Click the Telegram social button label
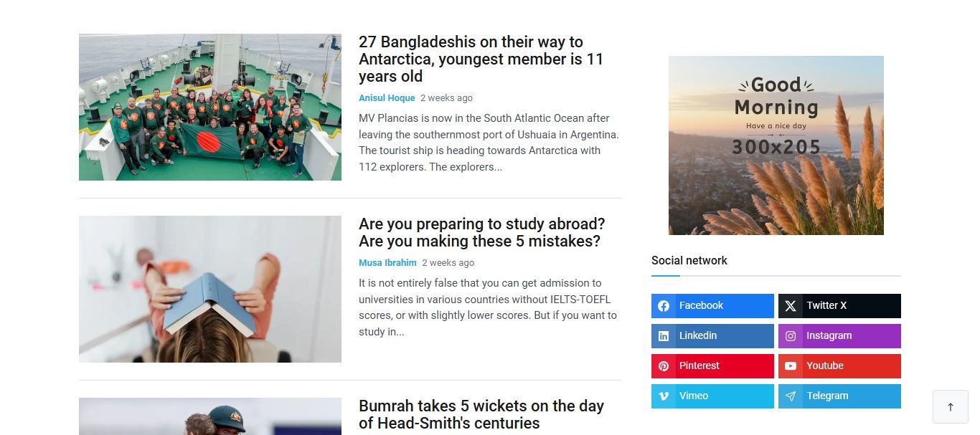This screenshot has height=435, width=980. [827, 396]
